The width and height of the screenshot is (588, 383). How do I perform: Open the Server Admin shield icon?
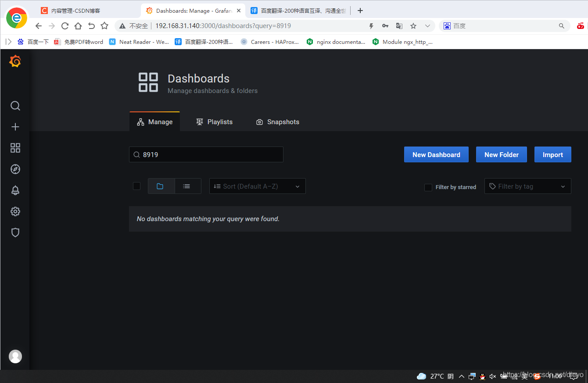point(15,233)
